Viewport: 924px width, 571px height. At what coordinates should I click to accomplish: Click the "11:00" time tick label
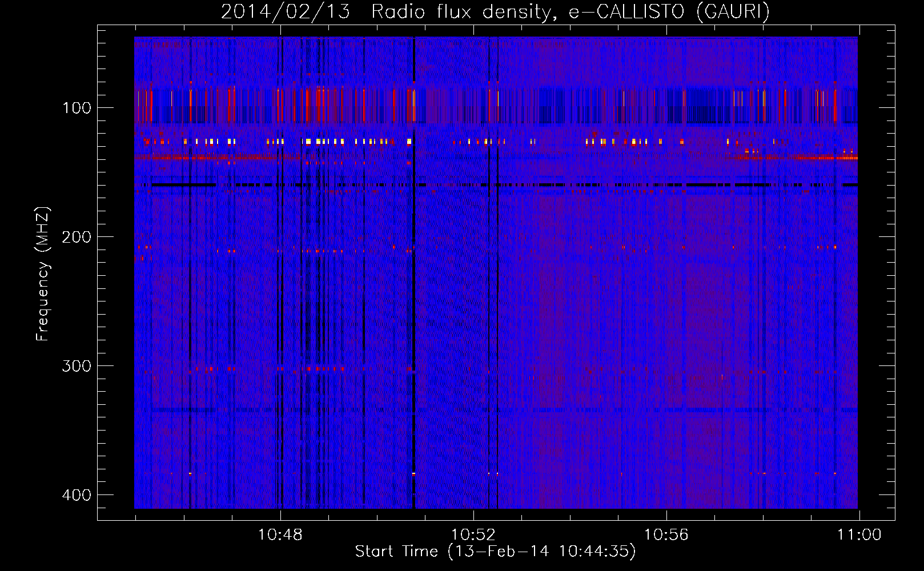pos(859,535)
